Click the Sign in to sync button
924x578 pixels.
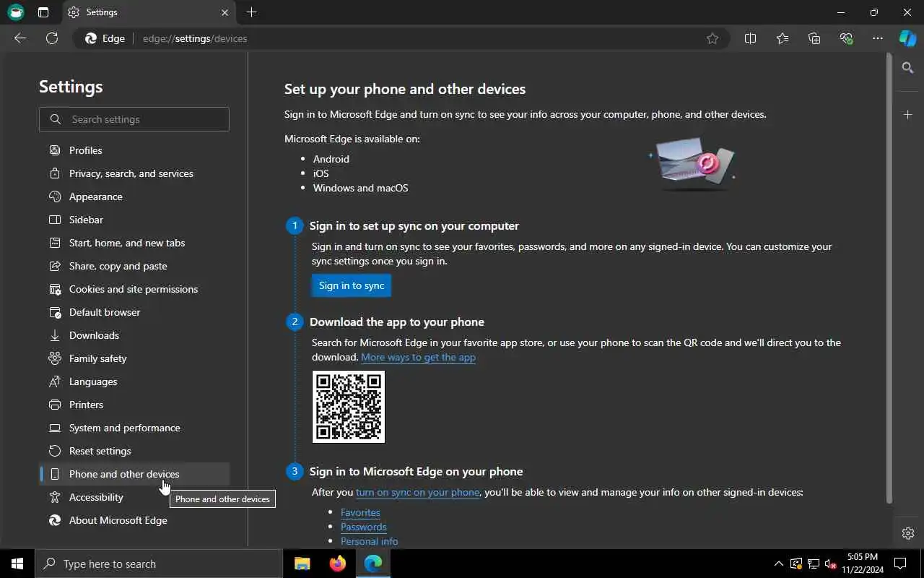[352, 285]
